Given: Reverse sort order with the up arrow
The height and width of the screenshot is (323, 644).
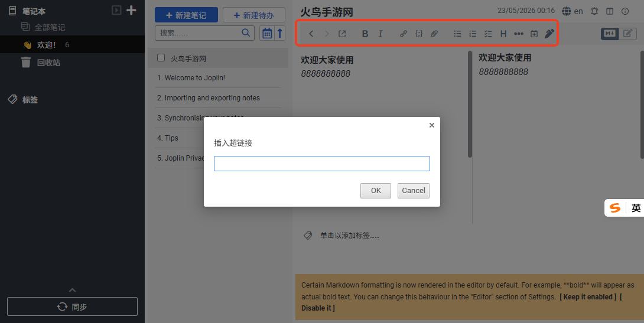Looking at the screenshot, I should pos(280,33).
